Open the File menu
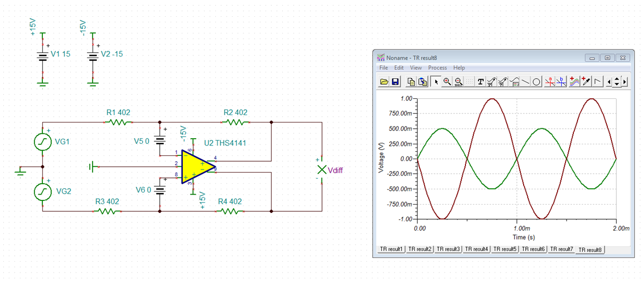 pyautogui.click(x=383, y=67)
